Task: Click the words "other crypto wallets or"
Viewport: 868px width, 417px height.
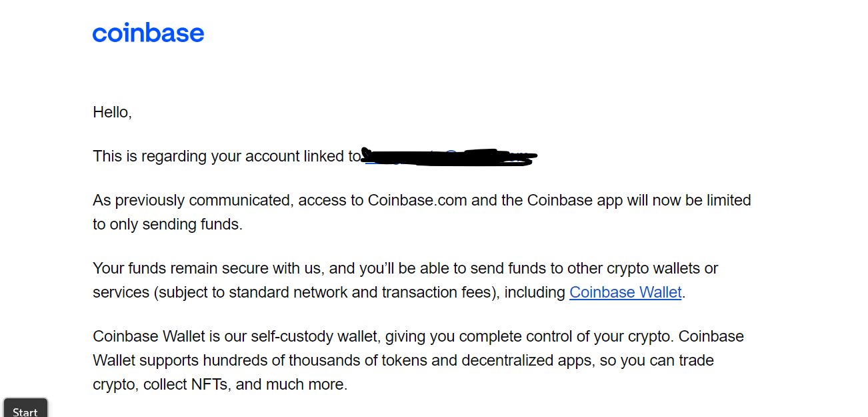Action: pos(643,268)
